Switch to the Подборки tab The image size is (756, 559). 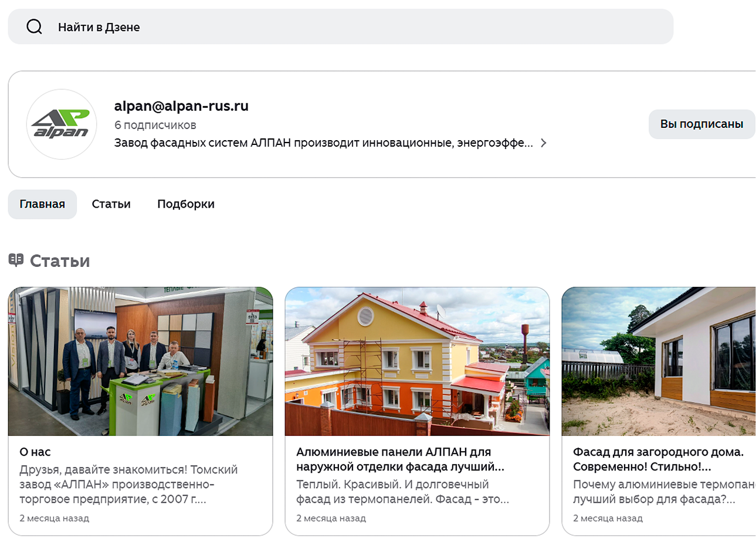tap(185, 204)
